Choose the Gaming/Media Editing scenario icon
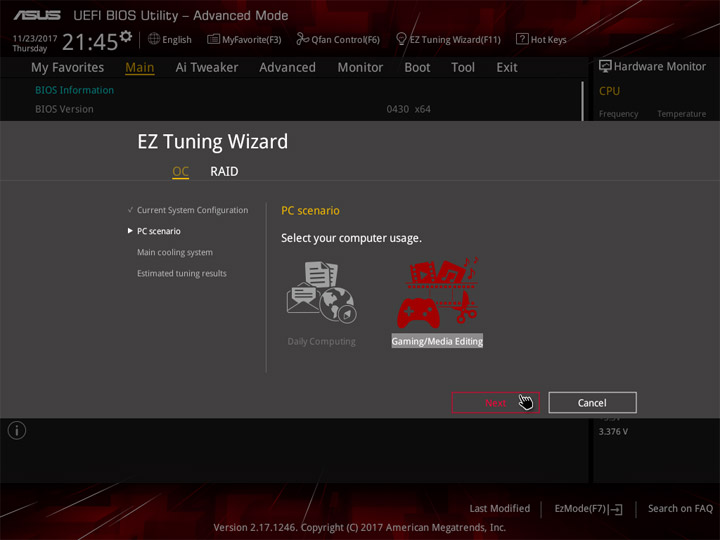The image size is (720, 540). (x=438, y=293)
